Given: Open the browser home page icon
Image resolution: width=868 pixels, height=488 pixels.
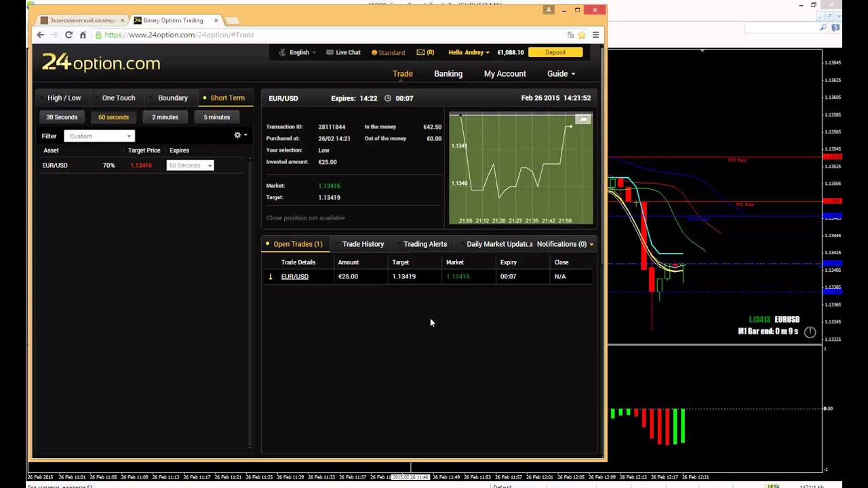Looking at the screenshot, I should click(83, 35).
